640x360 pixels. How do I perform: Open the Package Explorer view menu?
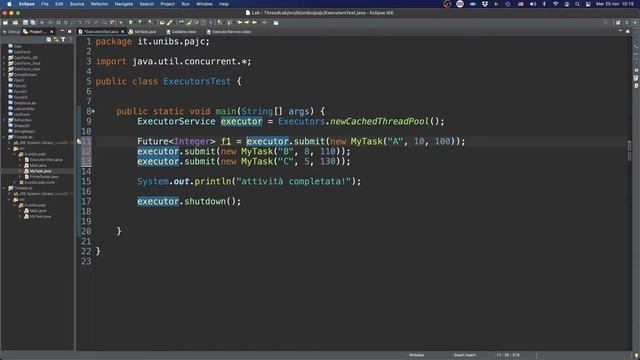pos(70,40)
